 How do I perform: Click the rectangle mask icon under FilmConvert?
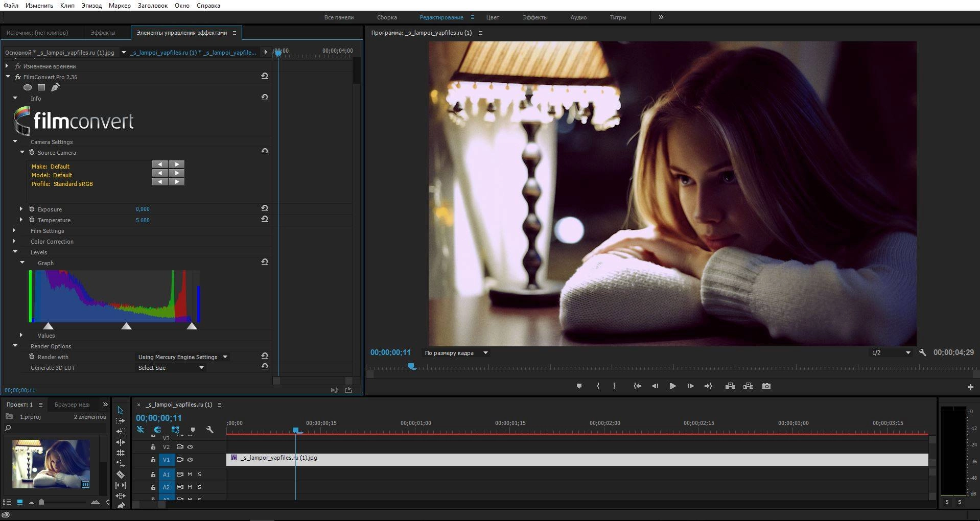(41, 87)
